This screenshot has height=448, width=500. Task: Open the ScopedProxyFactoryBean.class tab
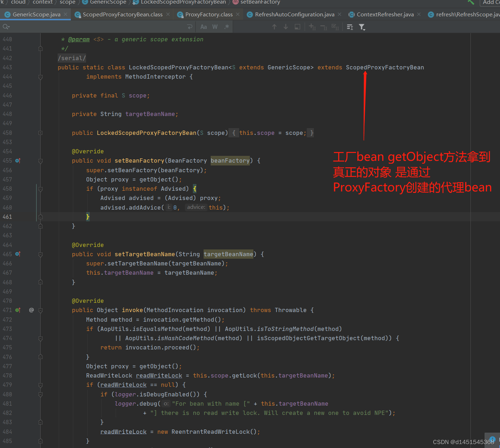click(x=122, y=15)
